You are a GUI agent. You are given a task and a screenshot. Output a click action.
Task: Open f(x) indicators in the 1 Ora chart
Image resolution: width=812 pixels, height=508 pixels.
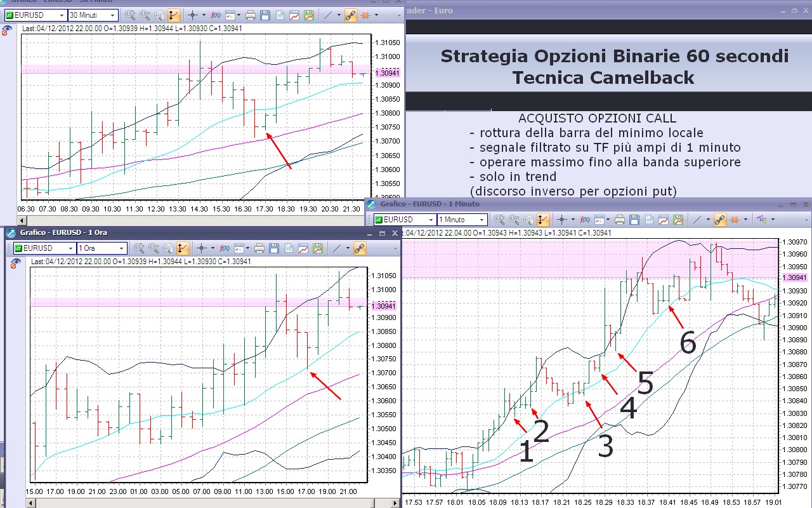(225, 248)
